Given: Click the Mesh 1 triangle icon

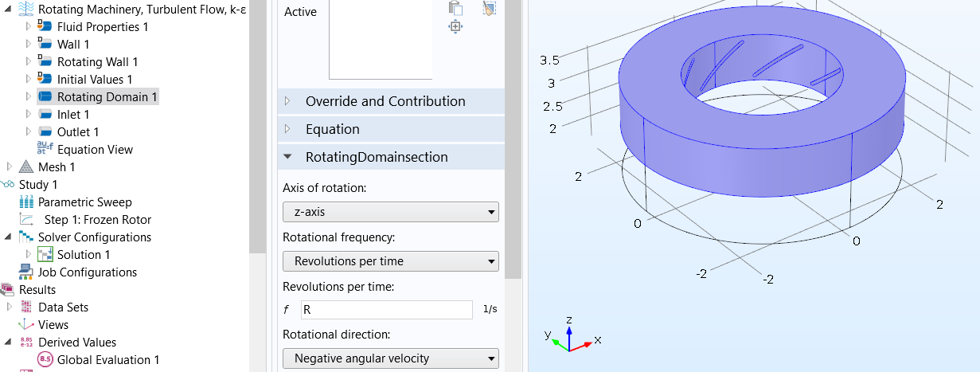Looking at the screenshot, I should [25, 167].
